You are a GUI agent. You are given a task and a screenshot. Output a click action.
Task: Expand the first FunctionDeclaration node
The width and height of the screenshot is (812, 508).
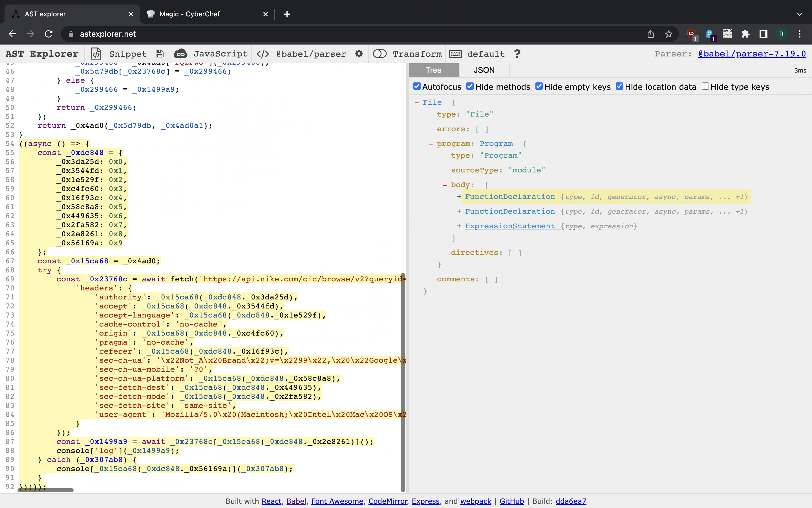[x=459, y=196]
